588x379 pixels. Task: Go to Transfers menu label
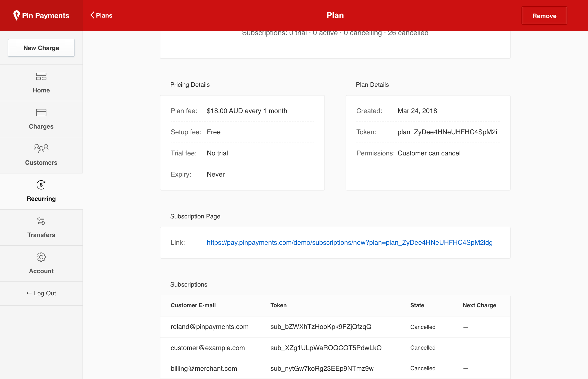tap(41, 235)
